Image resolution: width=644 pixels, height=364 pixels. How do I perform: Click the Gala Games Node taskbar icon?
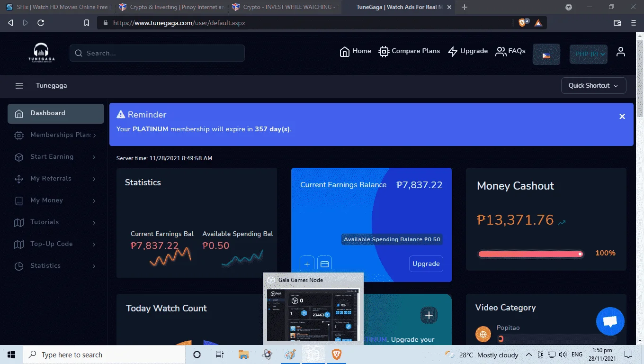click(x=313, y=355)
